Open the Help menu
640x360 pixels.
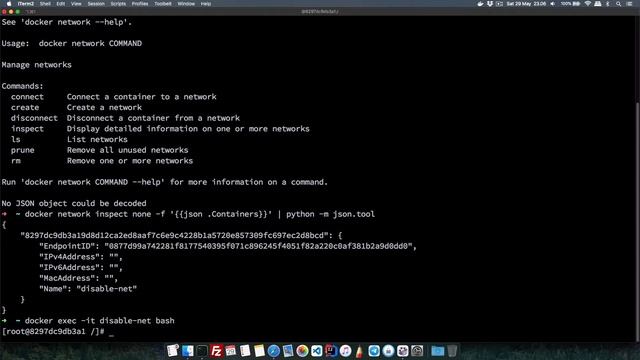(206, 4)
